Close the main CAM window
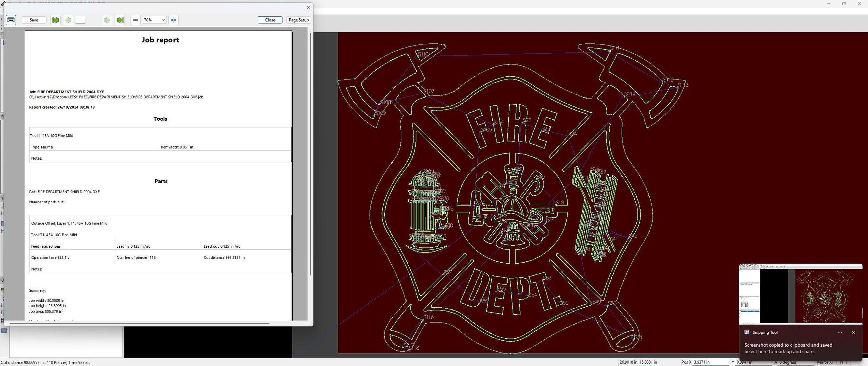 click(x=860, y=3)
